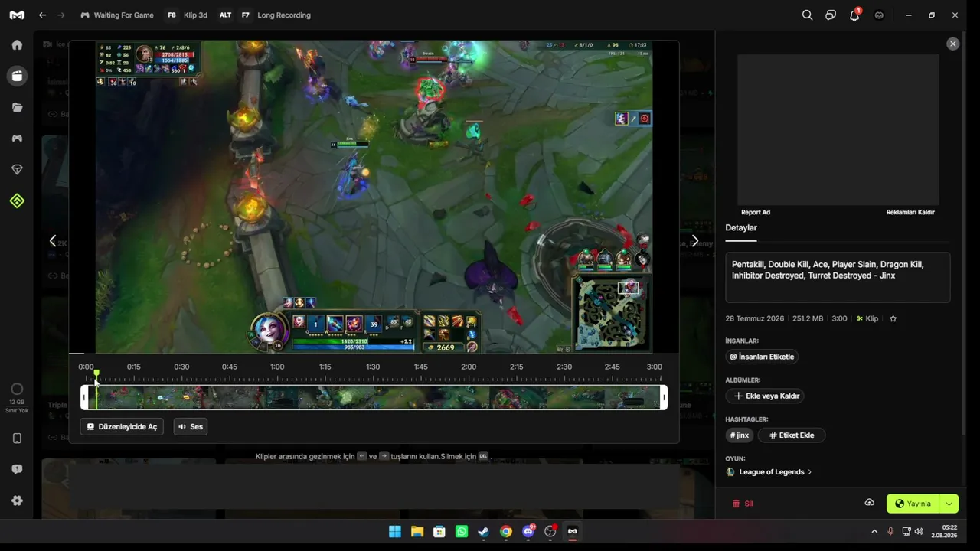980x551 pixels.
Task: Open the League of Legends game link
Action: [x=769, y=472]
